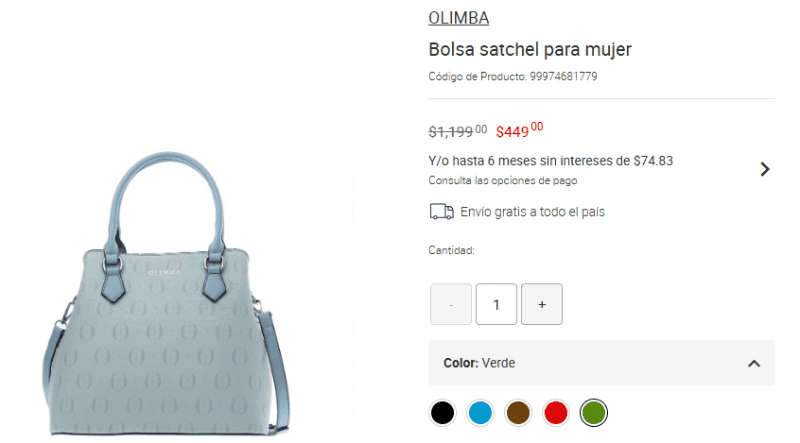Click the delivery truck icon

(441, 211)
